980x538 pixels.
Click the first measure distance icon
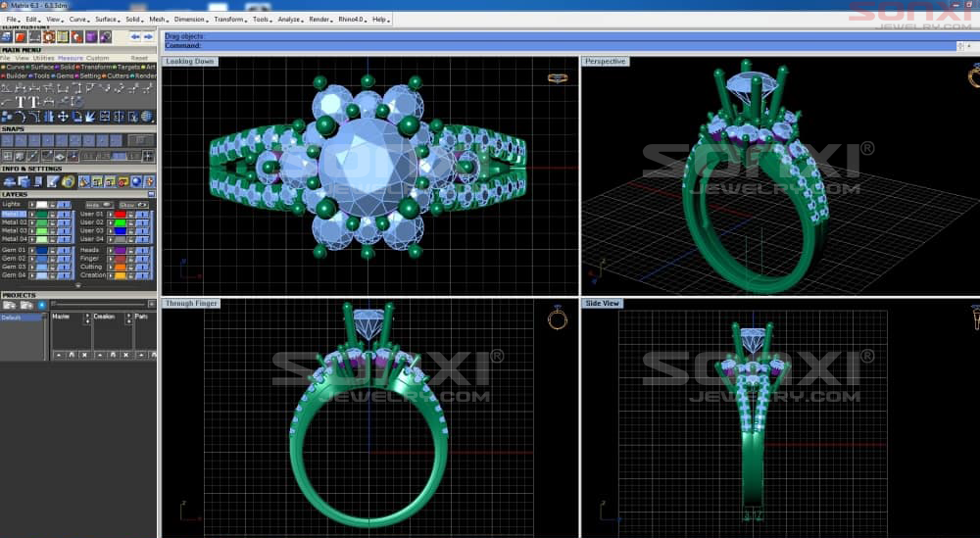[x=6, y=87]
